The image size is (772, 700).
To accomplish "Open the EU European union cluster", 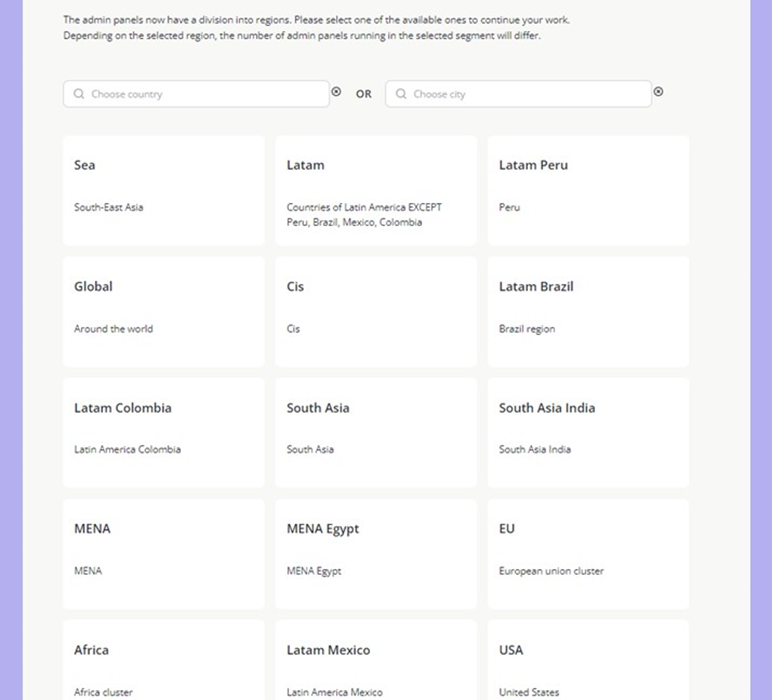I will point(588,554).
